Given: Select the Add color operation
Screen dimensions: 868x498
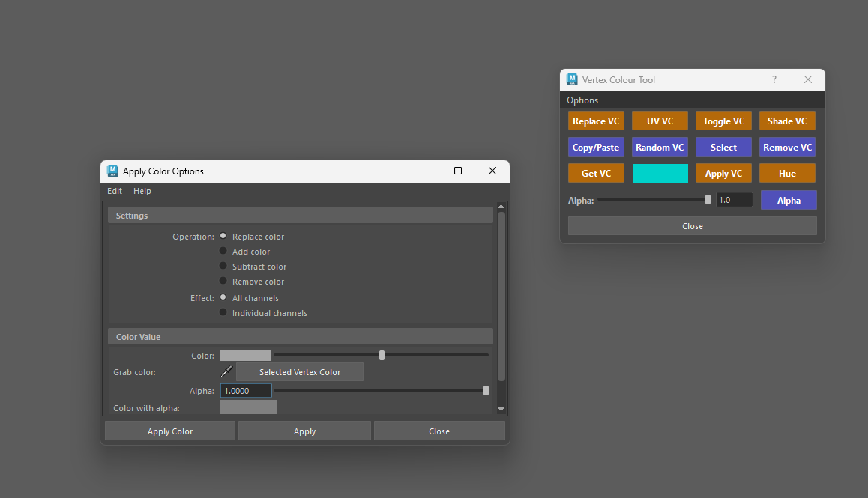Looking at the screenshot, I should pyautogui.click(x=223, y=251).
